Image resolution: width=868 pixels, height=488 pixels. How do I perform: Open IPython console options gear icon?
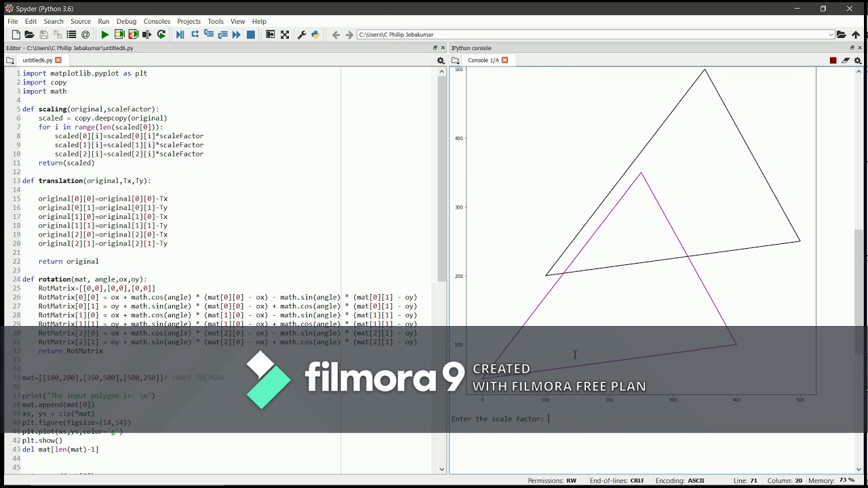click(858, 60)
